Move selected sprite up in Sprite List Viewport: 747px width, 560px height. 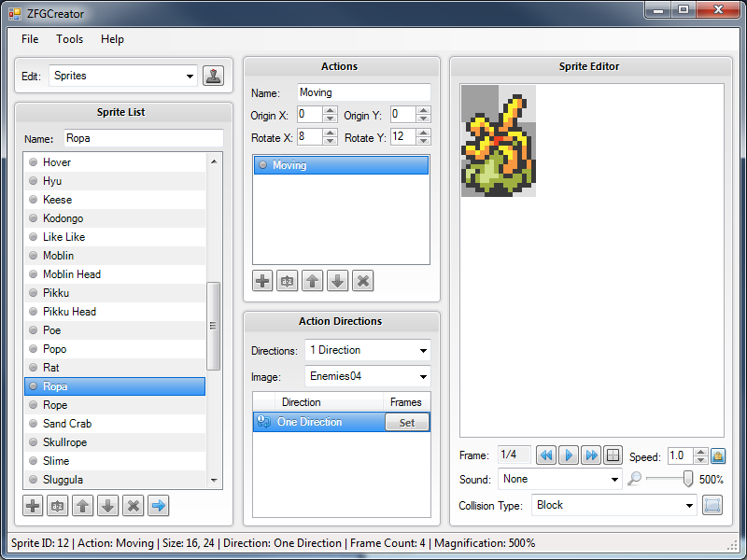pyautogui.click(x=83, y=506)
